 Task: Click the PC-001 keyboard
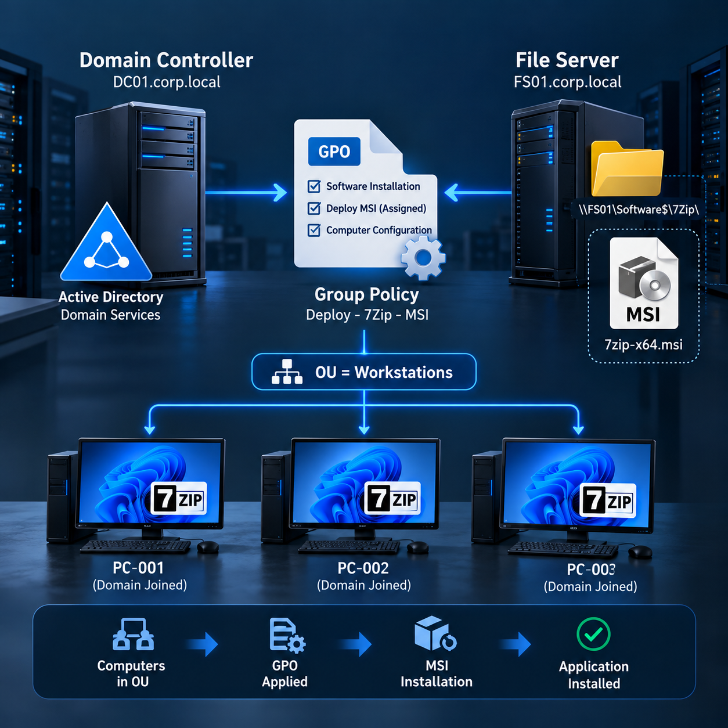point(136,546)
